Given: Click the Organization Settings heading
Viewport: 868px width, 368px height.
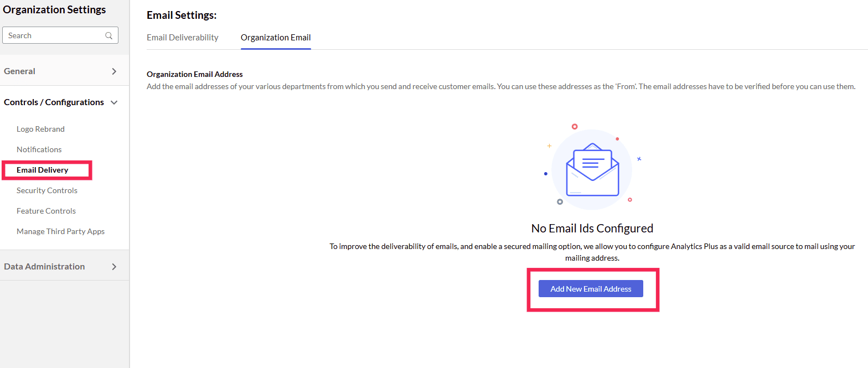Looking at the screenshot, I should [54, 9].
